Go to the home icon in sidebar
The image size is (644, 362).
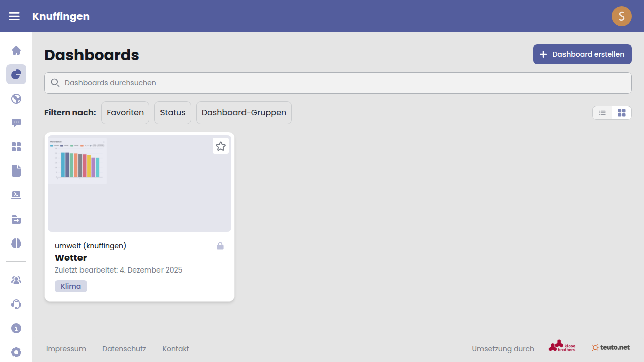click(16, 50)
